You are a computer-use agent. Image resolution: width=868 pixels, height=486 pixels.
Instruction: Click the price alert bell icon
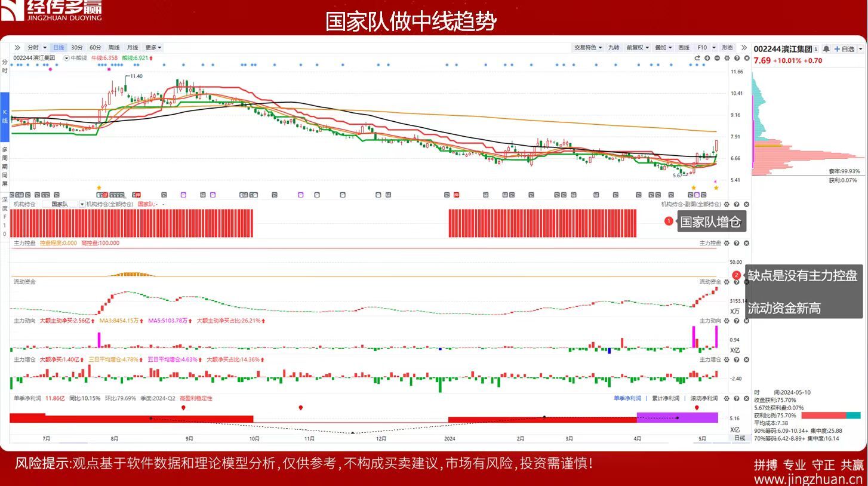(x=826, y=49)
